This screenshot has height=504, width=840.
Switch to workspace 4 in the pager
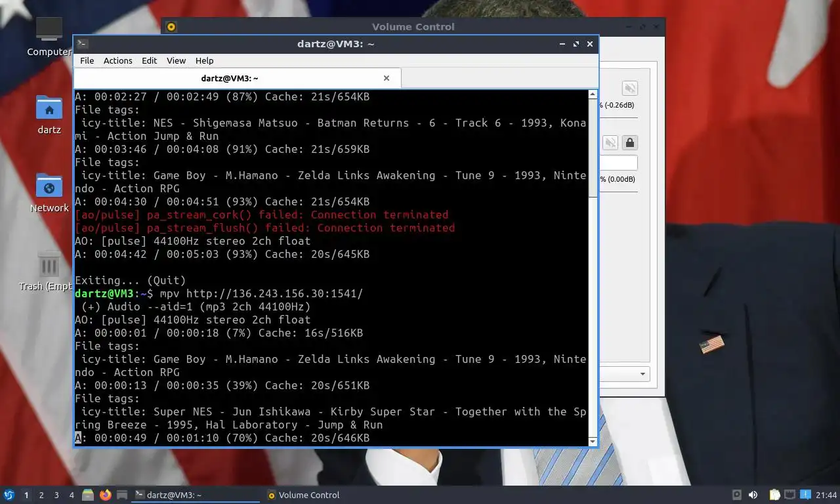[x=72, y=495]
